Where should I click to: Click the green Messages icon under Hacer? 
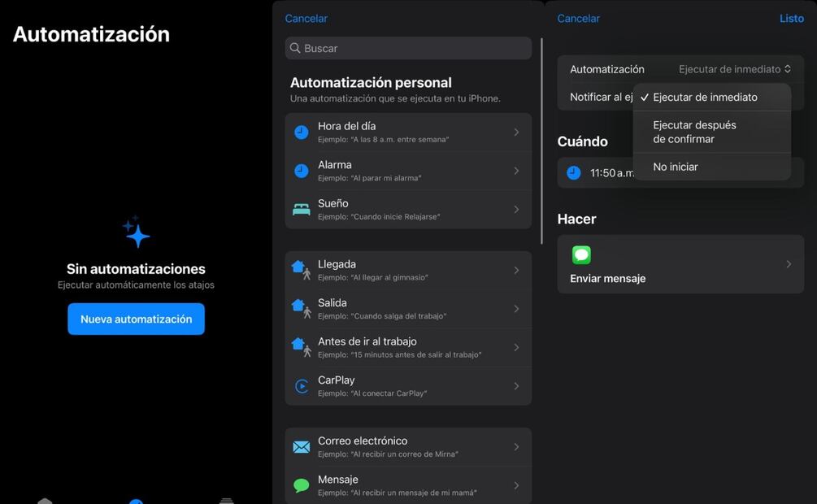pyautogui.click(x=581, y=255)
